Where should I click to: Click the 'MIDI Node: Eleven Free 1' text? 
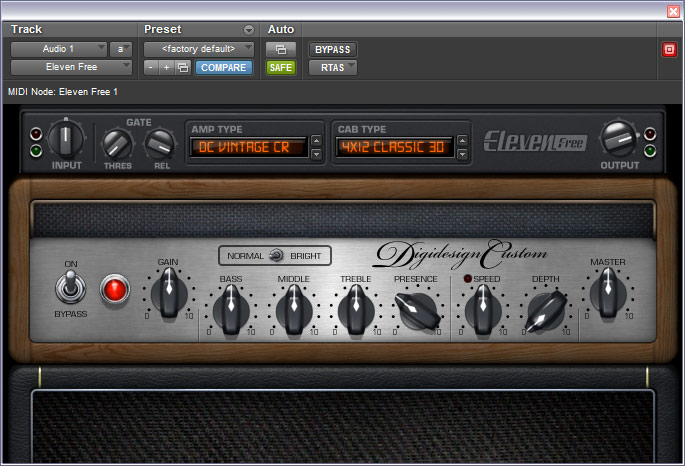(x=63, y=92)
